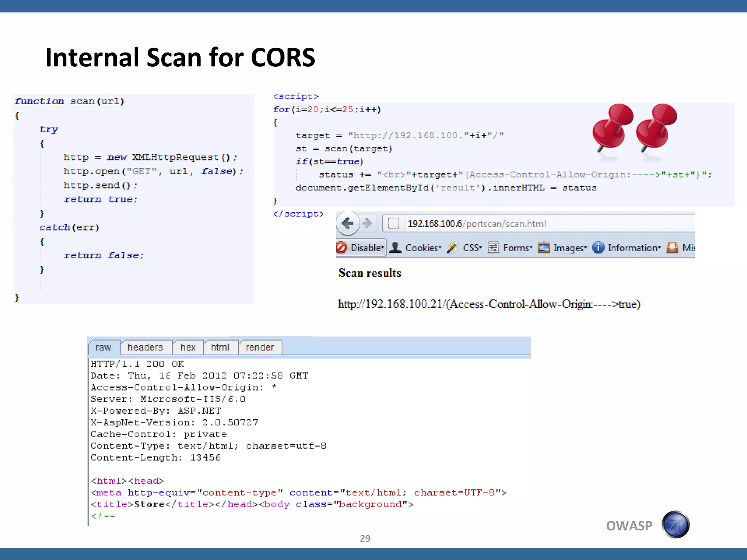
Task: Open the Cookies dropdown menu
Action: pos(423,248)
